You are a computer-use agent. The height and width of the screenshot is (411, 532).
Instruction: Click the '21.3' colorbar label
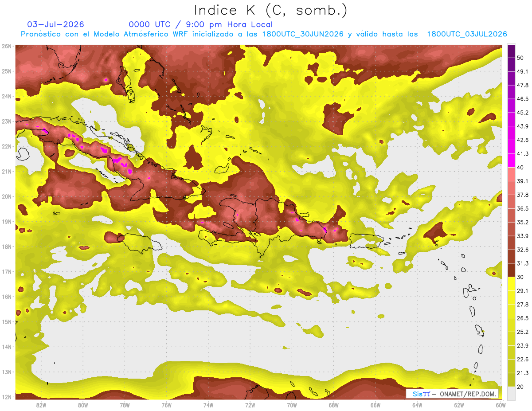[522, 373]
